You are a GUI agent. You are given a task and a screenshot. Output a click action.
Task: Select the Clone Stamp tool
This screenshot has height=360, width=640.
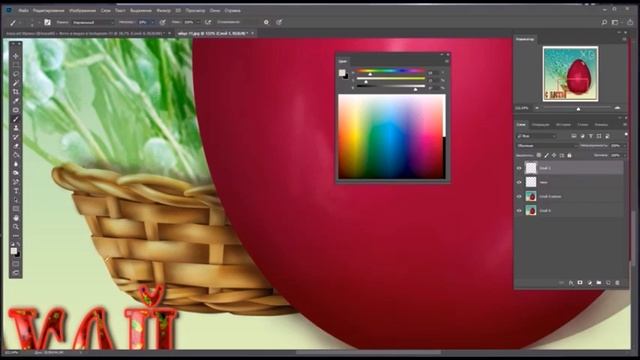(16, 128)
